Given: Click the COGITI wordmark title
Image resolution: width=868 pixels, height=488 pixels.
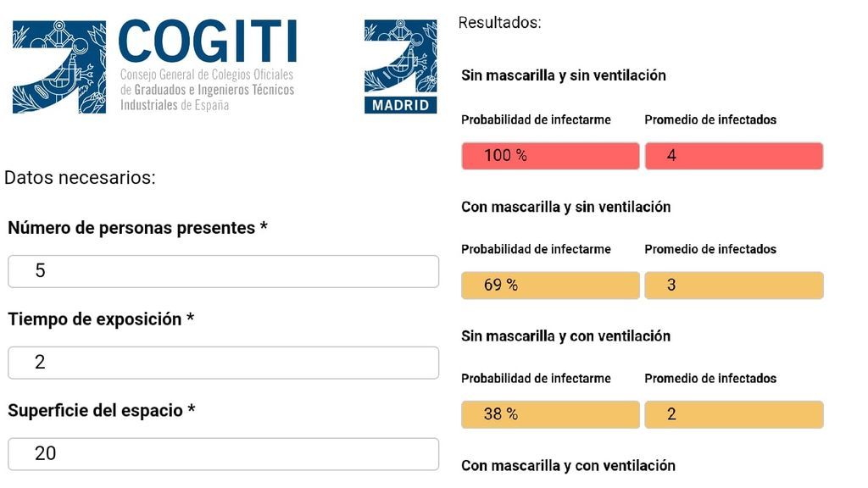Looking at the screenshot, I should pos(208,42).
